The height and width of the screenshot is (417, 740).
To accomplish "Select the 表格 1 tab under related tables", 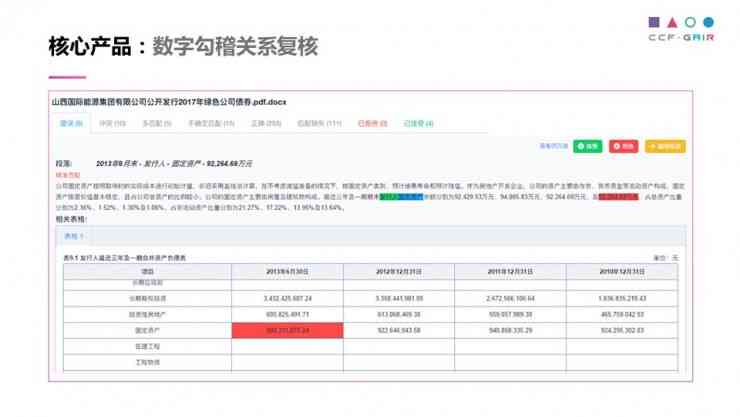I will (x=74, y=236).
